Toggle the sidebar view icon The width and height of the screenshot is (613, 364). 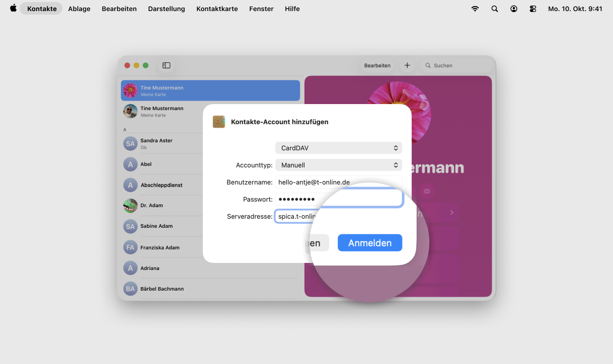[166, 65]
